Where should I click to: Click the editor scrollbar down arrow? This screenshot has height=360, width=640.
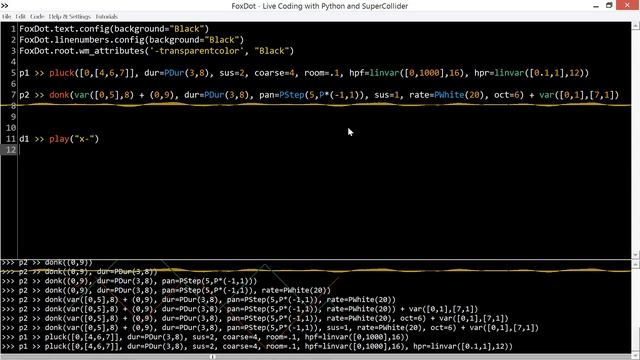[x=636, y=255]
